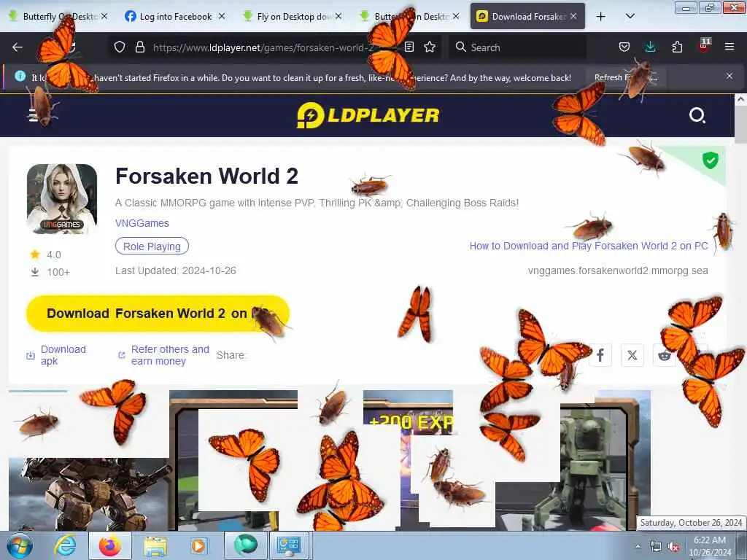Select the Role Playing category tag
This screenshot has width=747, height=560.
click(x=152, y=246)
